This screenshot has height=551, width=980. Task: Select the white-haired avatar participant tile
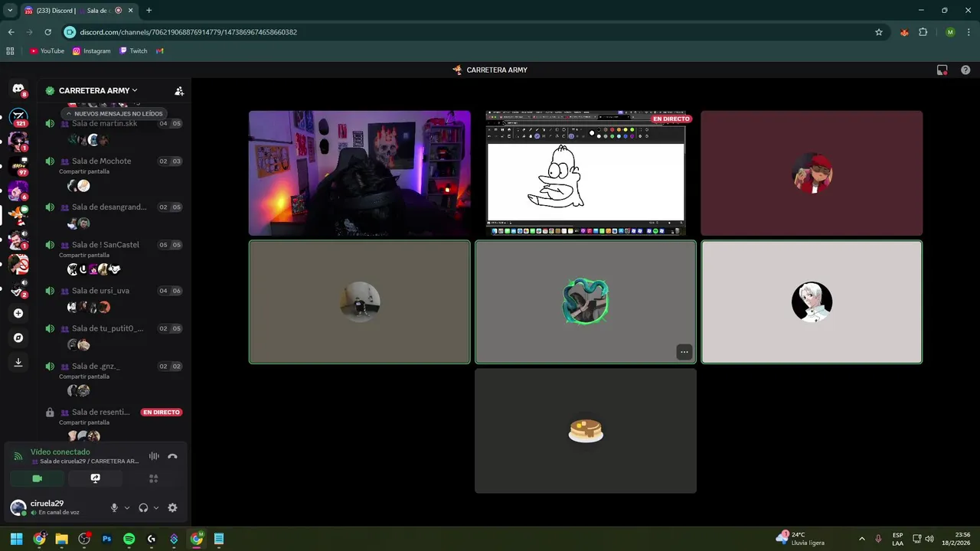812,302
